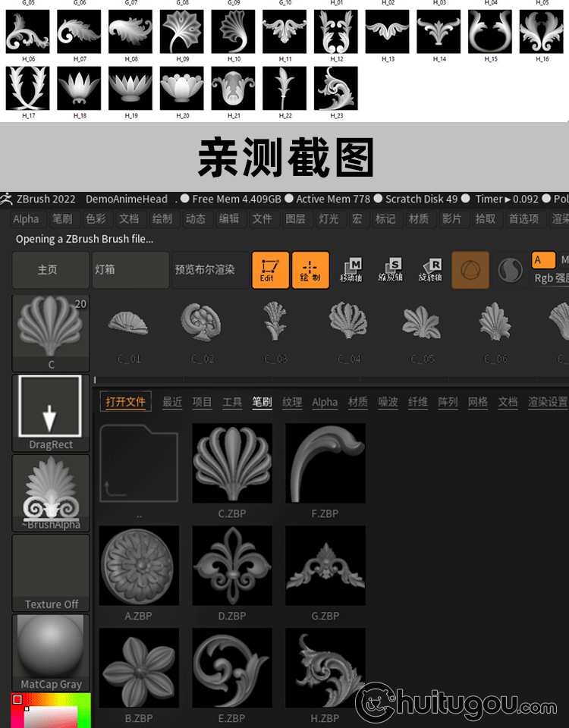
Task: Pick a color in the color picker
Action: pyautogui.click(x=51, y=711)
